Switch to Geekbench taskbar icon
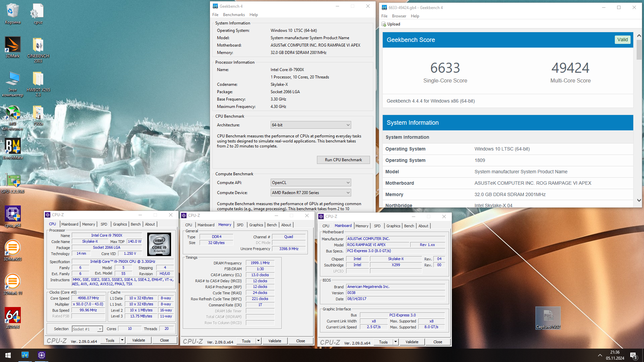The height and width of the screenshot is (362, 644). tap(25, 355)
